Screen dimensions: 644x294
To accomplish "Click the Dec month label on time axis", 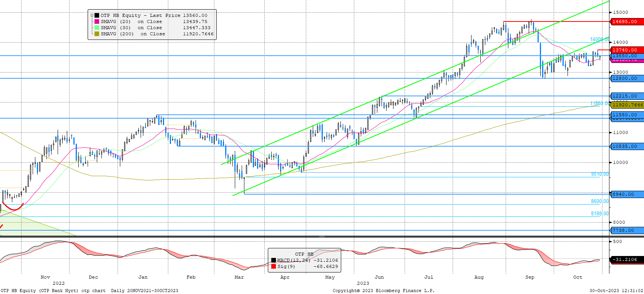I will coord(93,277).
